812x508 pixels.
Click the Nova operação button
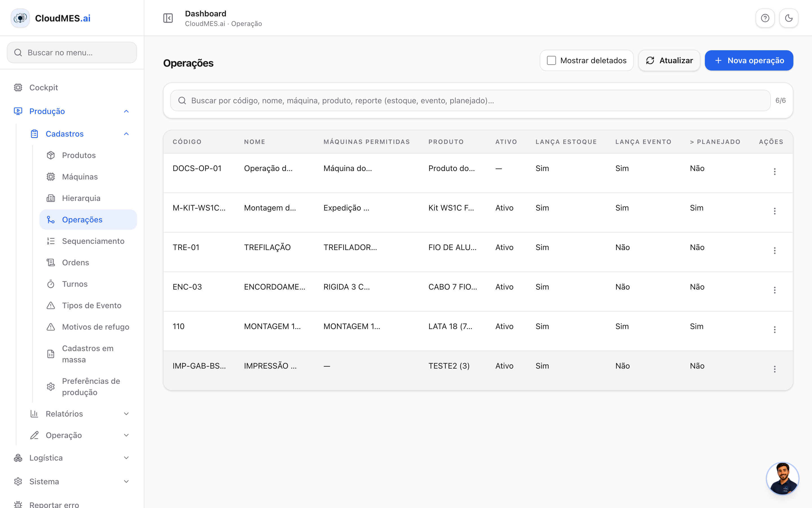(x=749, y=60)
